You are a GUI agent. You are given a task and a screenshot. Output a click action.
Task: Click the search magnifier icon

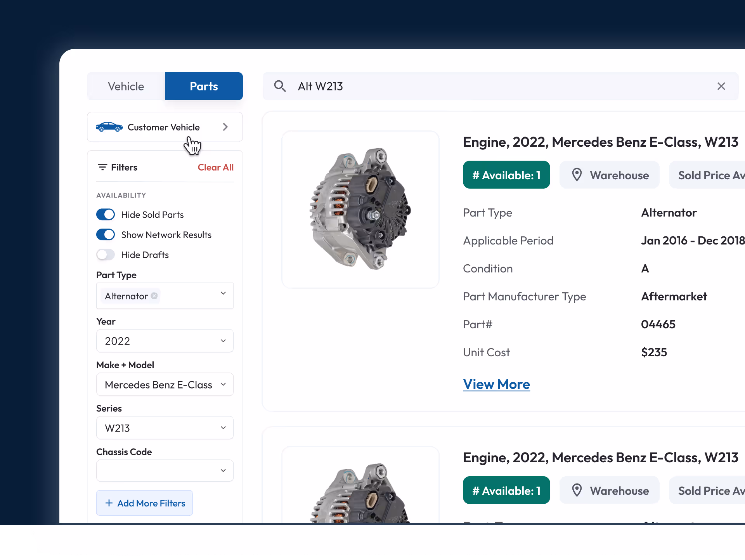[x=280, y=86]
